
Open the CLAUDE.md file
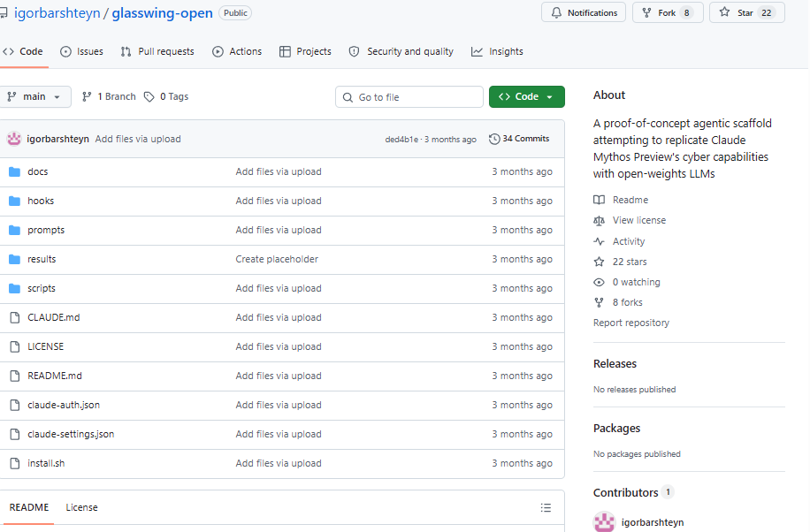pyautogui.click(x=54, y=317)
